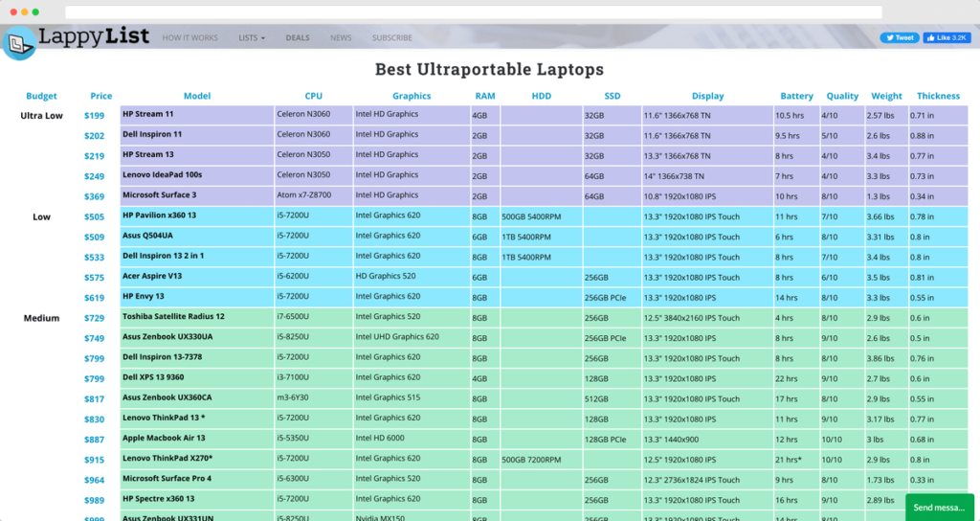980x521 pixels.
Task: Open the DEALS menu item
Action: pyautogui.click(x=298, y=37)
